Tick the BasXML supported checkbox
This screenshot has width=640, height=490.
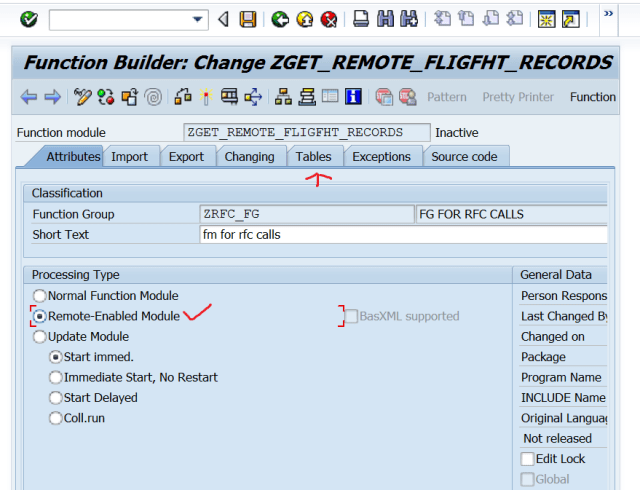[x=351, y=316]
